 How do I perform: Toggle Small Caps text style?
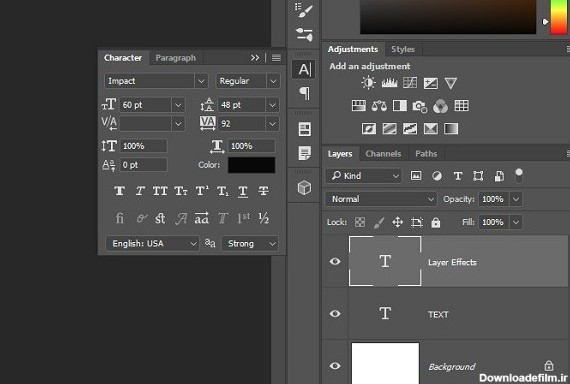click(x=181, y=191)
